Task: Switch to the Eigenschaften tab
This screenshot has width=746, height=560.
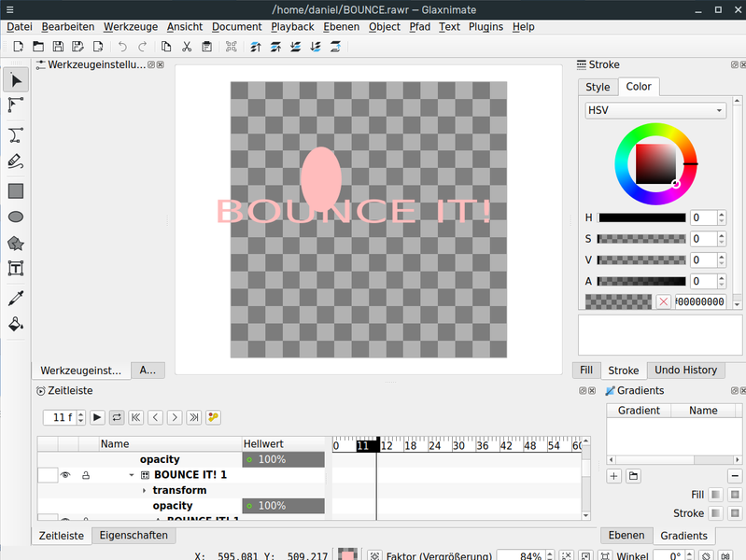Action: 134,535
